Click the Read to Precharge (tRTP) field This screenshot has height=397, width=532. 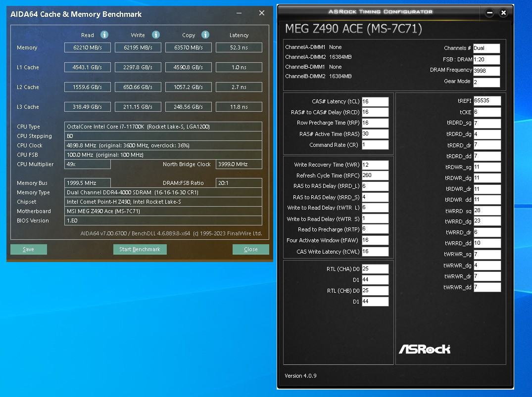(375, 229)
